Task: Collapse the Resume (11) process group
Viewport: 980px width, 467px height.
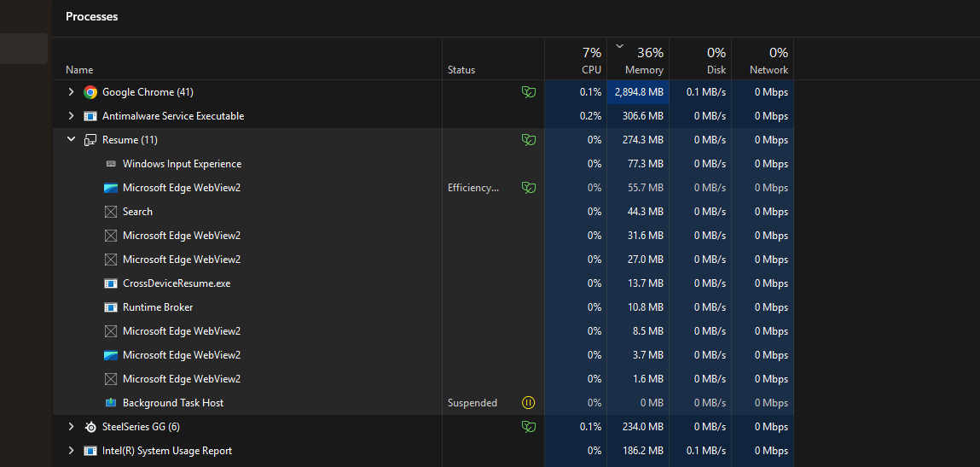Action: click(x=72, y=140)
